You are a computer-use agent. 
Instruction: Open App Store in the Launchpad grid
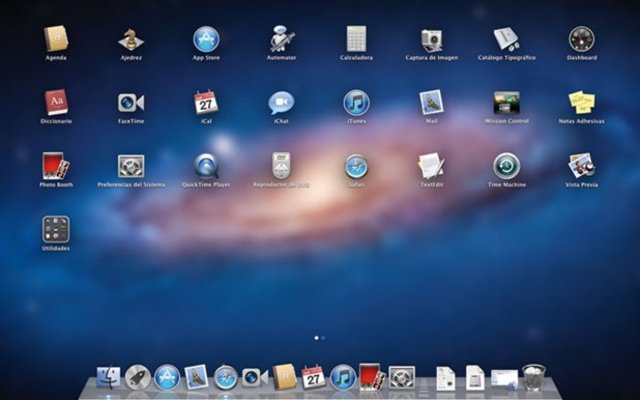[206, 39]
